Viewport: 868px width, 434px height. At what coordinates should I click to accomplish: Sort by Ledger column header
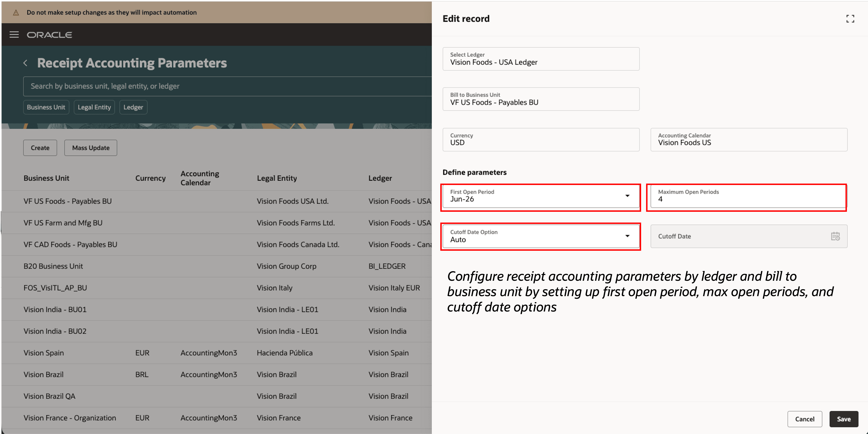380,178
